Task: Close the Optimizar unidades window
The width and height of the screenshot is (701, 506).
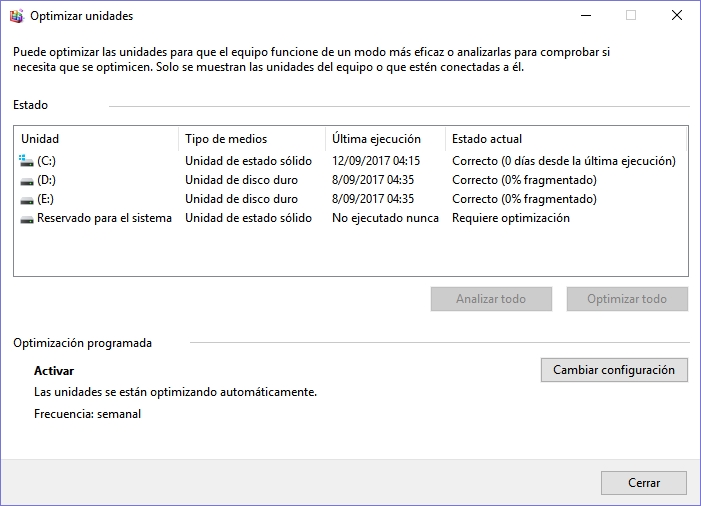Action: tap(676, 15)
